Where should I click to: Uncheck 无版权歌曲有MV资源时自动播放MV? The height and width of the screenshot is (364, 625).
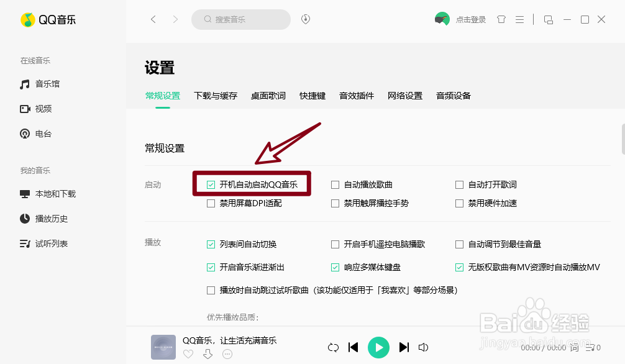tap(460, 268)
